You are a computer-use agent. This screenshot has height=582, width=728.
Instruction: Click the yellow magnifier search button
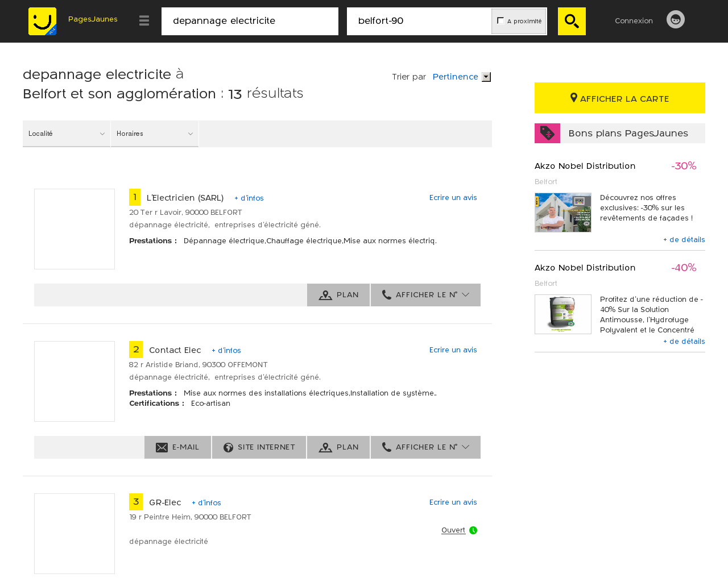pyautogui.click(x=572, y=21)
